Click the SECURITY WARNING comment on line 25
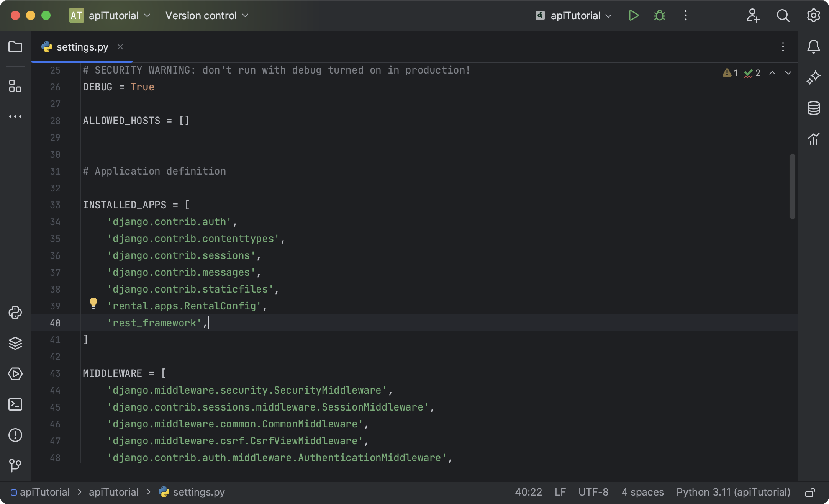The width and height of the screenshot is (829, 504). pyautogui.click(x=276, y=70)
